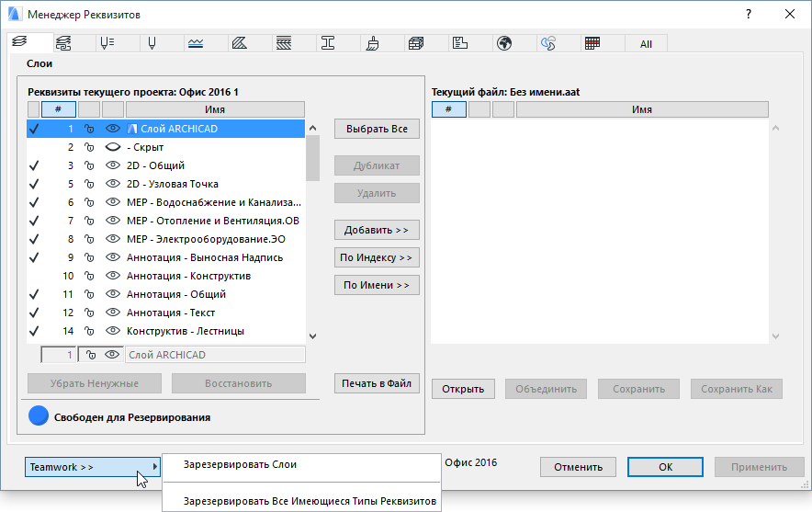Click lock button beside the layer name field
Screen dimensions: 812x512
[x=90, y=355]
